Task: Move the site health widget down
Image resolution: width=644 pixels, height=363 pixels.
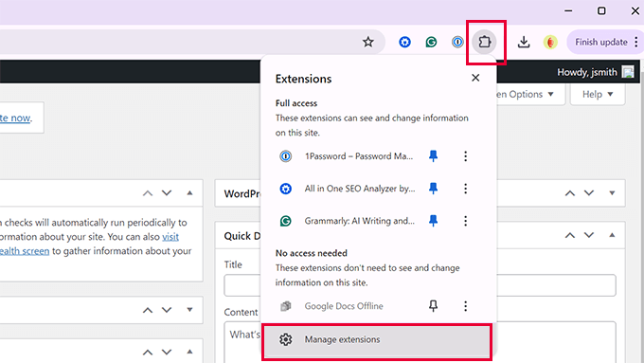Action: (x=167, y=192)
